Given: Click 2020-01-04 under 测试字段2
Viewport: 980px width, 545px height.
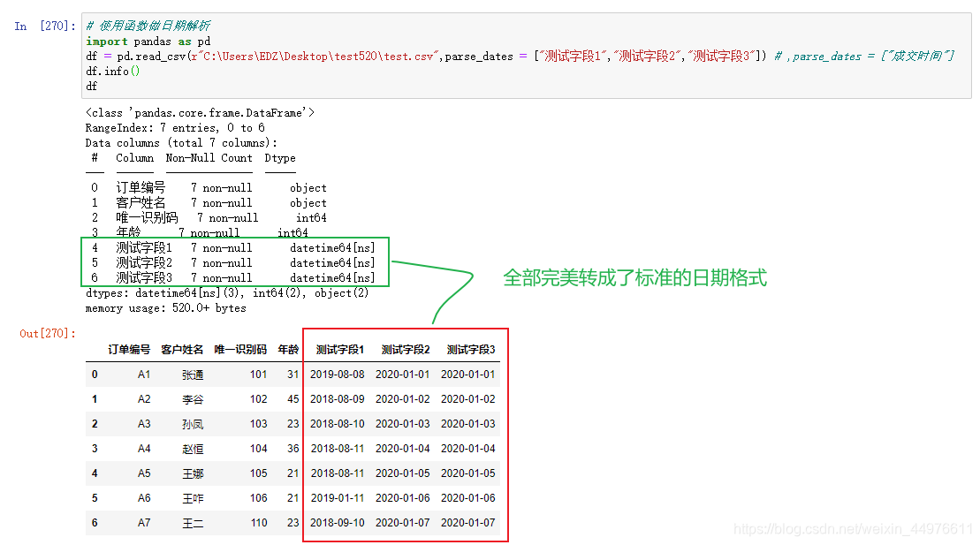Looking at the screenshot, I should (x=402, y=448).
